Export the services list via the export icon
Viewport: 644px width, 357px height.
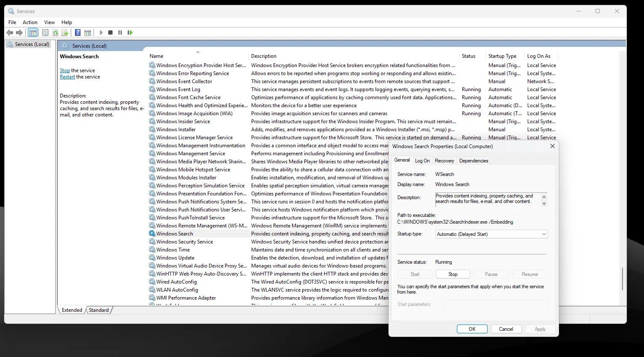tap(65, 32)
